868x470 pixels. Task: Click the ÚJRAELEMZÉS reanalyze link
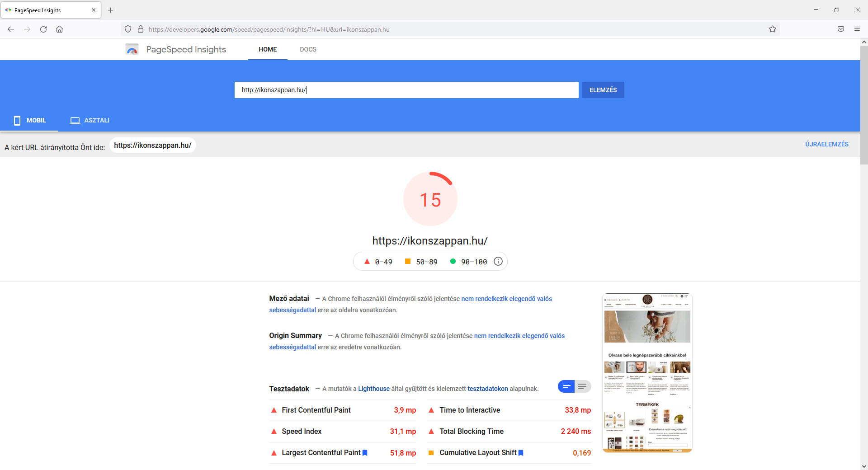tap(826, 144)
